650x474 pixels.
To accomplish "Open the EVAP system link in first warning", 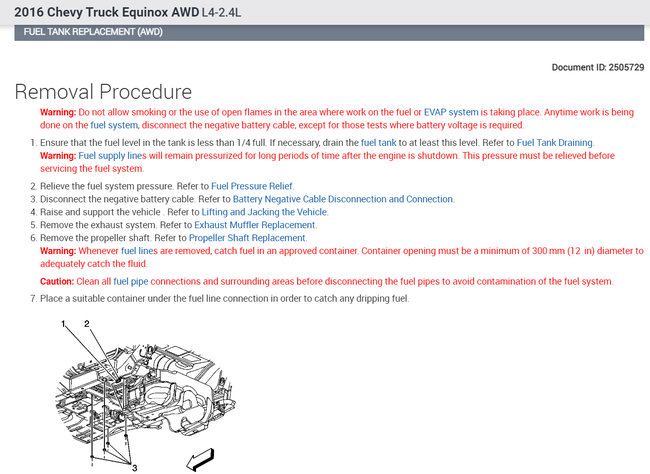I will click(x=451, y=112).
